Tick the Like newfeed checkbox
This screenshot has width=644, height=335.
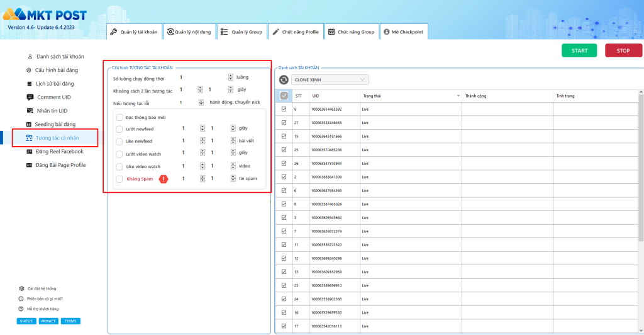point(119,141)
